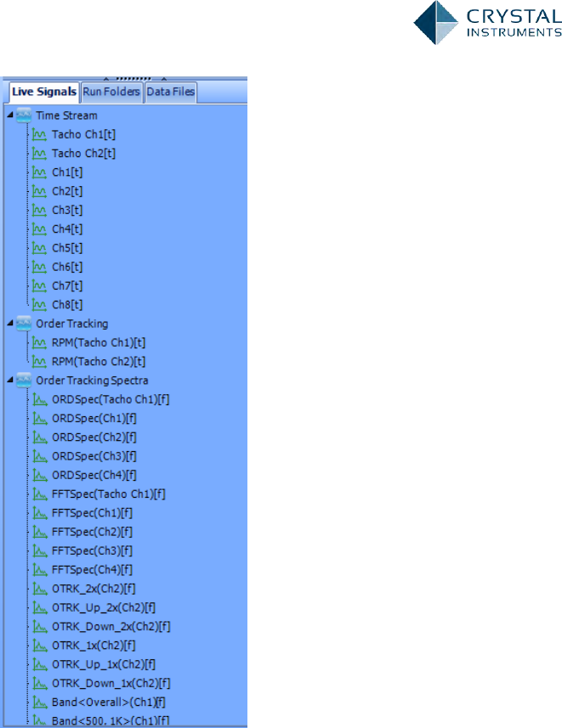Select the RPM(Tacho Ch1)[t] signal

tap(99, 343)
